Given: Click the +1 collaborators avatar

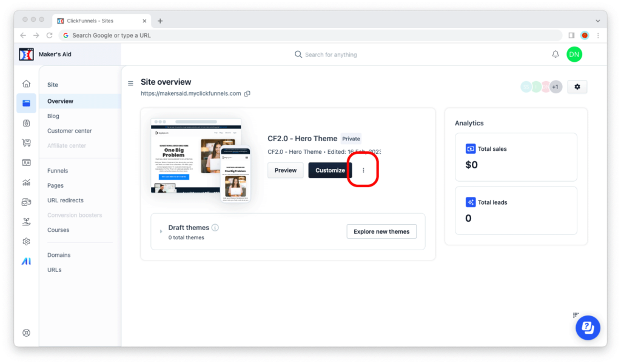Looking at the screenshot, I should point(556,87).
